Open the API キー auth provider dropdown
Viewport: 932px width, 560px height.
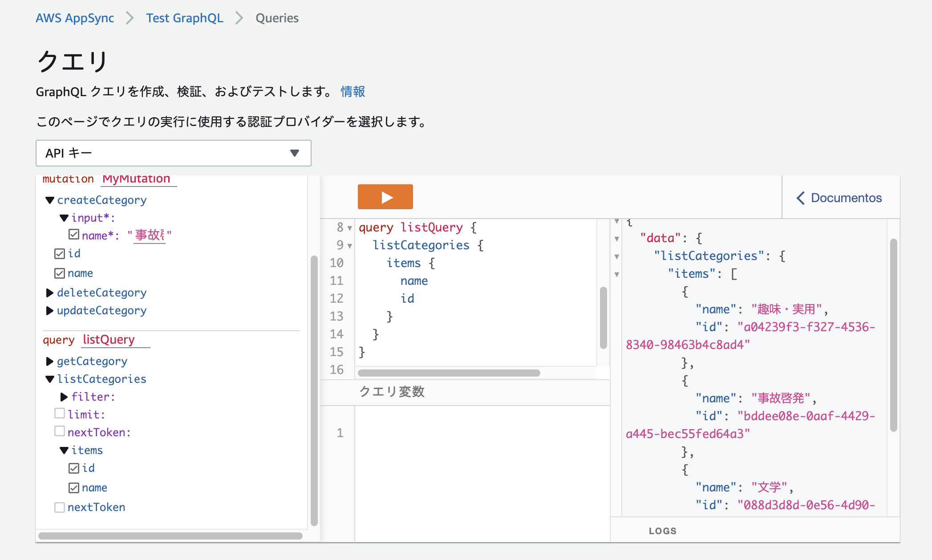tap(173, 153)
